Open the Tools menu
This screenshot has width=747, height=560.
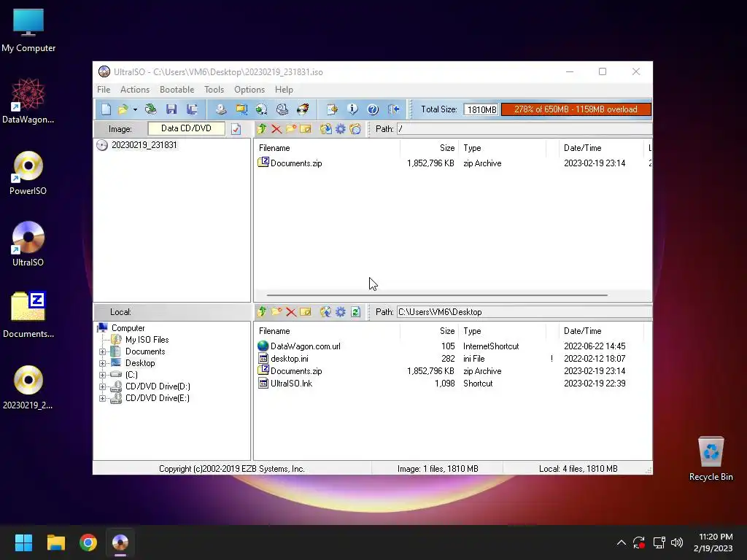214,90
